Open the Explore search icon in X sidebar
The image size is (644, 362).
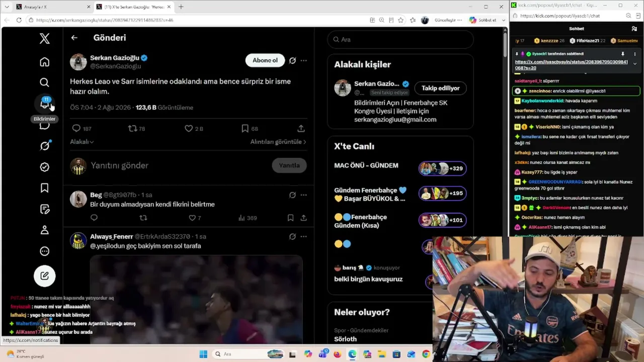[x=45, y=82]
